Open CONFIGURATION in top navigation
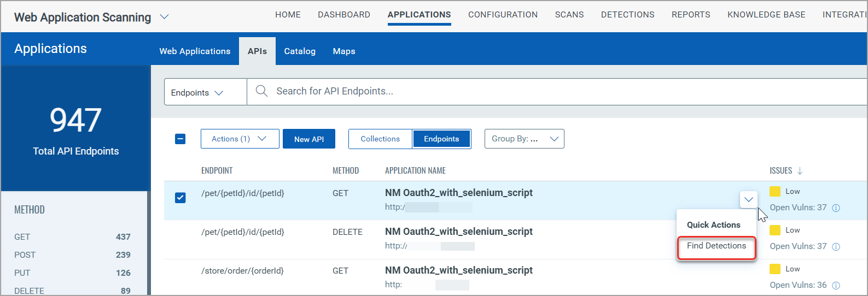This screenshot has width=868, height=296. tap(503, 15)
